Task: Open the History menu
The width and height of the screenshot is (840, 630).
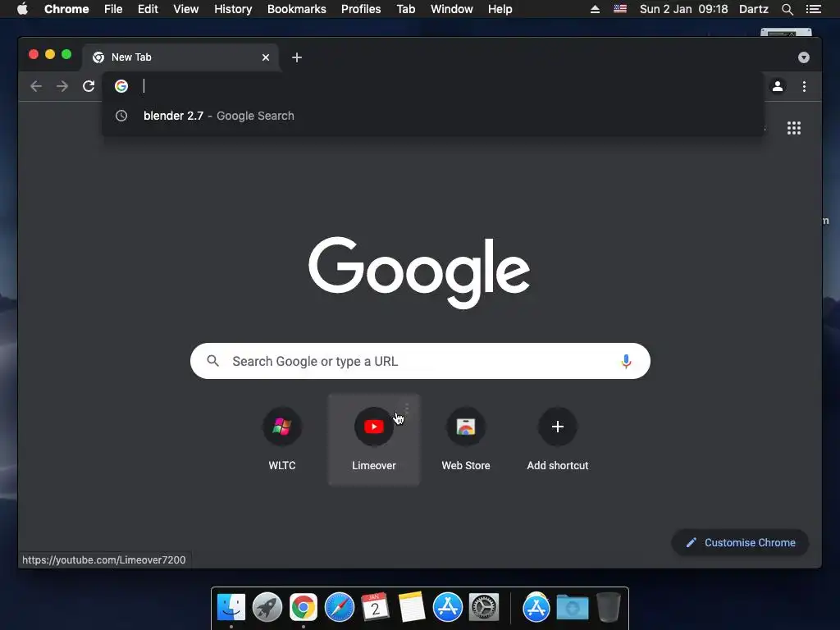Action: coord(233,9)
